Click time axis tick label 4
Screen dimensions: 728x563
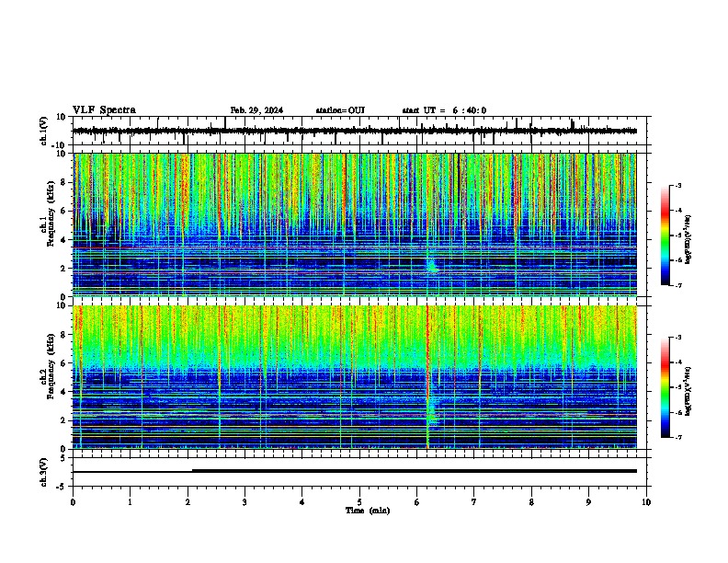tap(302, 502)
